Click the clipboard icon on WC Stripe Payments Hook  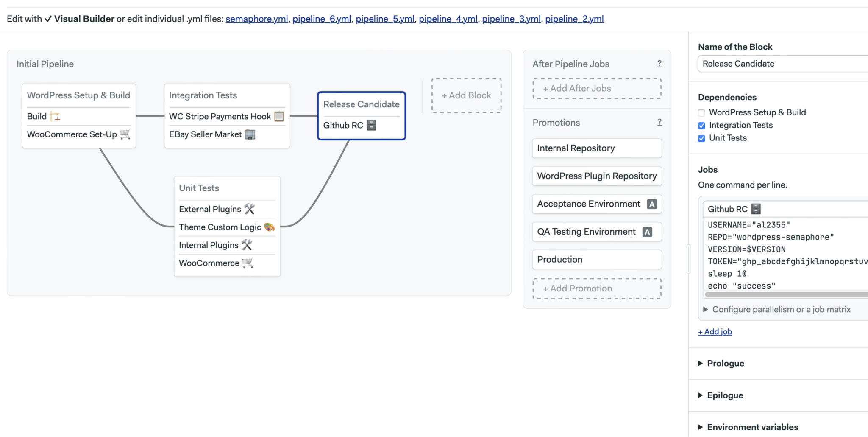278,116
